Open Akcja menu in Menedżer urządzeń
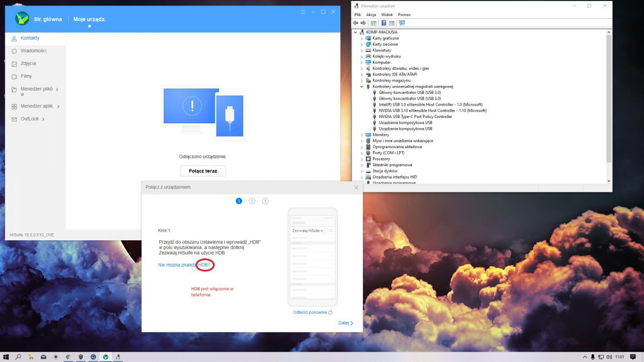Viewport: 644px width, 362px height. (x=371, y=14)
